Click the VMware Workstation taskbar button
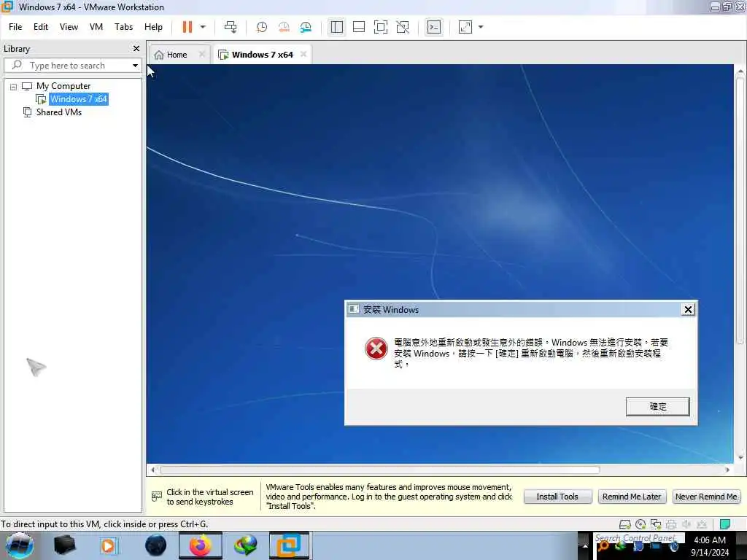The image size is (747, 560). click(289, 545)
